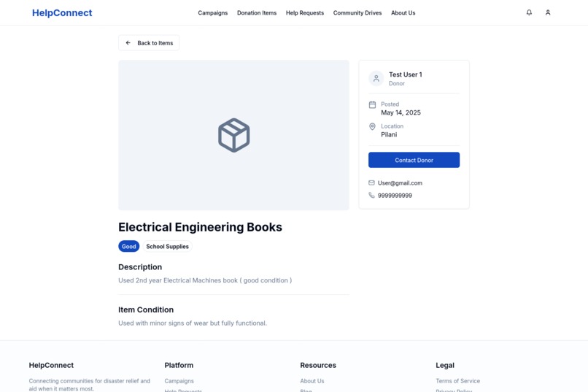This screenshot has width=588, height=392.
Task: Click the 9999999999 phone number
Action: point(395,196)
